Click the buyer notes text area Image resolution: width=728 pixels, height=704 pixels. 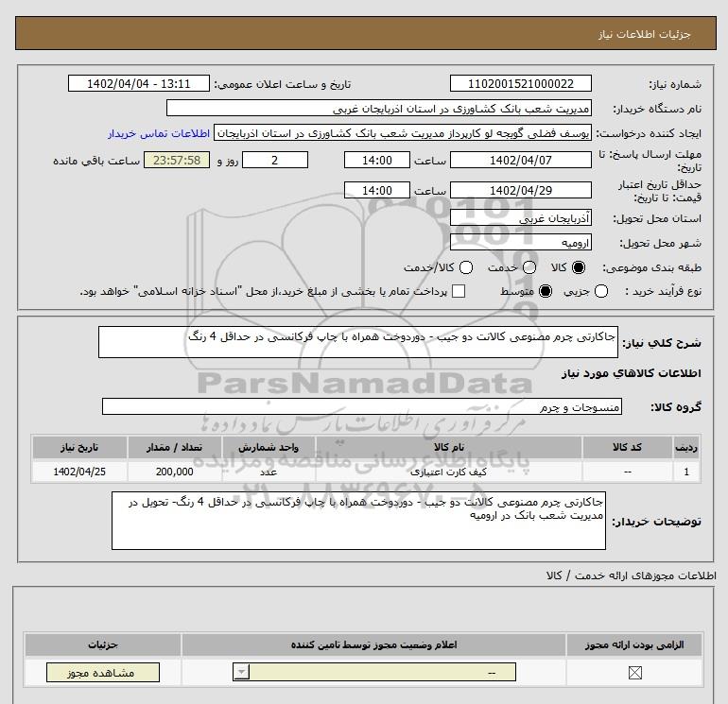(x=358, y=521)
